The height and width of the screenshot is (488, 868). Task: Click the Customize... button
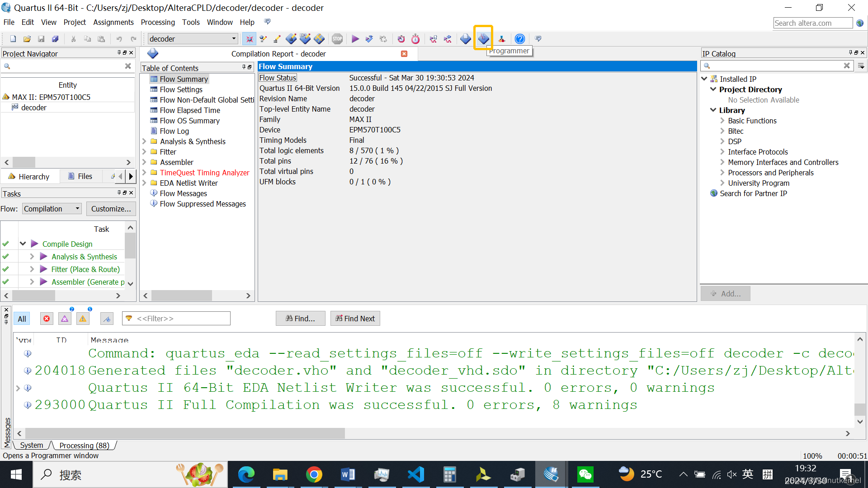point(111,209)
